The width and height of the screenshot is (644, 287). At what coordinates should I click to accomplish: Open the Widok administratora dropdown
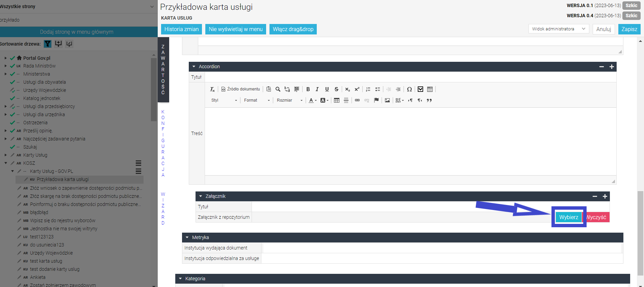559,29
